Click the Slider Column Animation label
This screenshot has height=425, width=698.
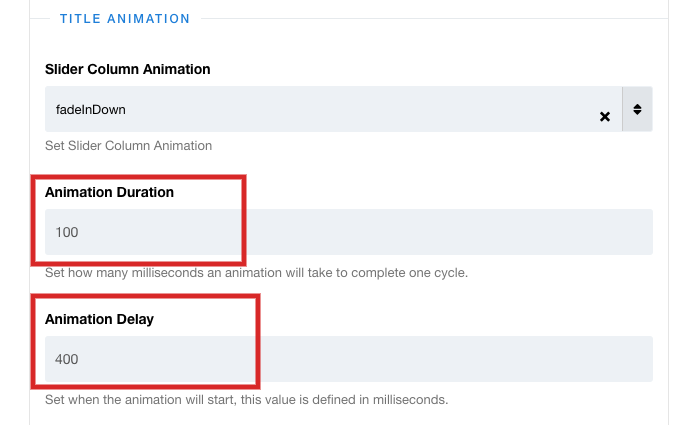[128, 69]
